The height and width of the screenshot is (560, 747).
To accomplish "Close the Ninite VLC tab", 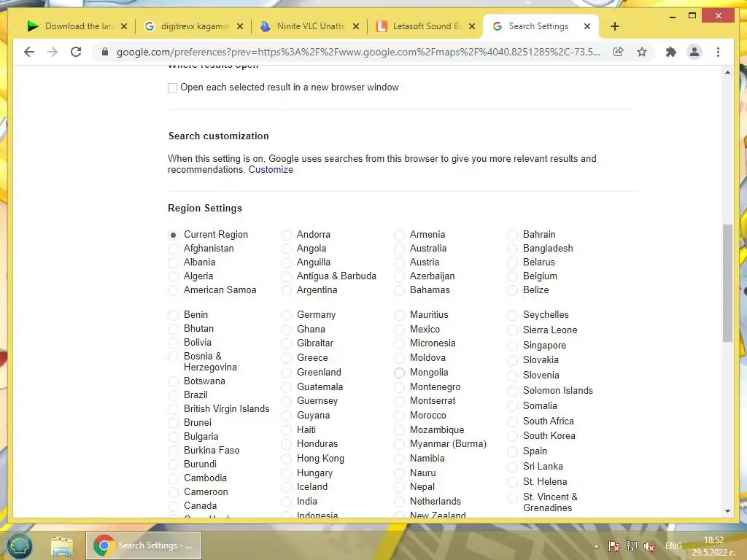I will (356, 26).
